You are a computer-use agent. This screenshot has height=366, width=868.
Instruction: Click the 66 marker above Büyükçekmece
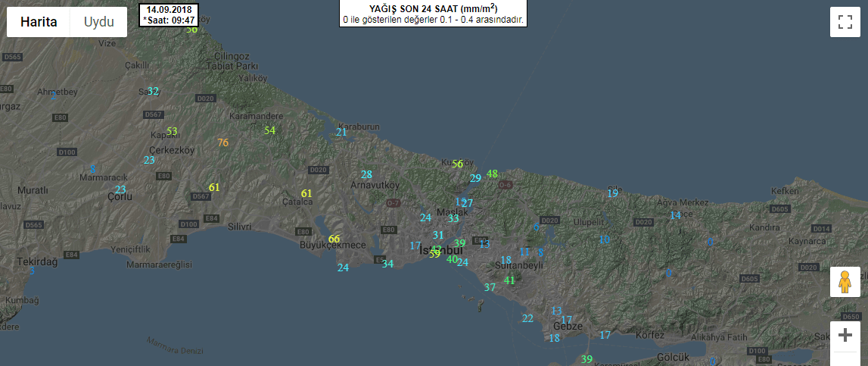pos(334,239)
